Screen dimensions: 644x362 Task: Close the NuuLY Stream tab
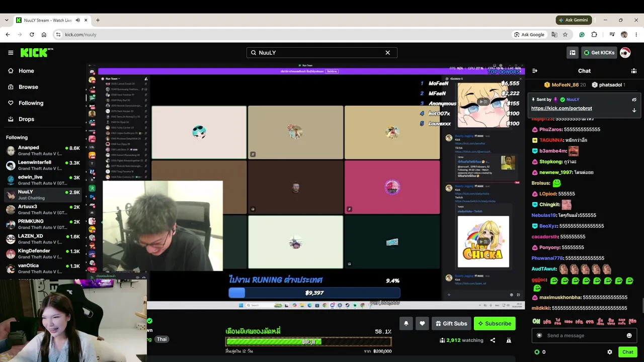click(86, 20)
